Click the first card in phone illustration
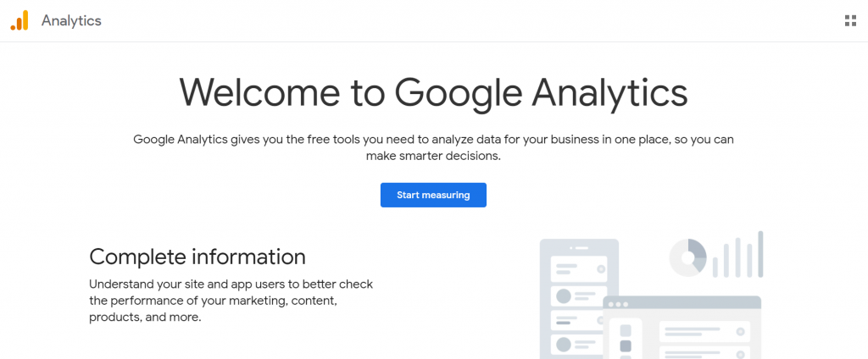The image size is (868, 359). [x=579, y=269]
